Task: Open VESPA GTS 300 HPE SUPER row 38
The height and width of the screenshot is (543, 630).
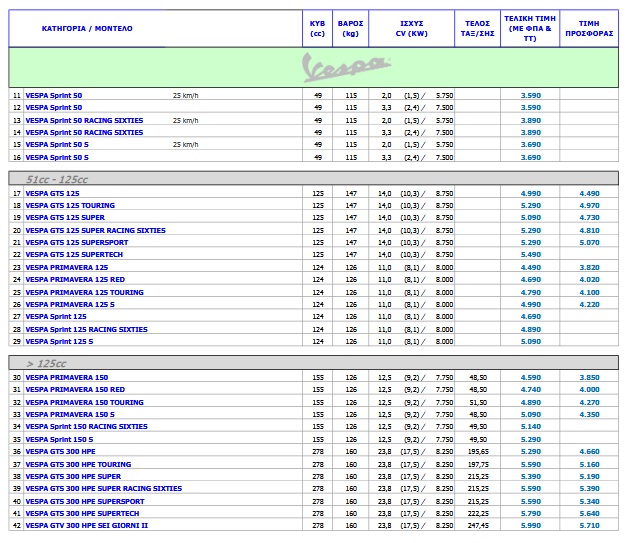Action: (73, 477)
